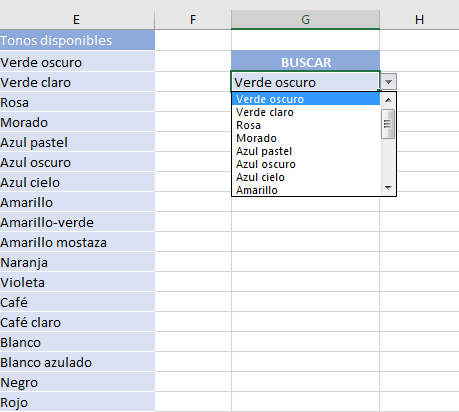Viewport: 459px width, 412px height.
Task: Click the dropdown list scroll down arrow
Action: tap(388, 188)
